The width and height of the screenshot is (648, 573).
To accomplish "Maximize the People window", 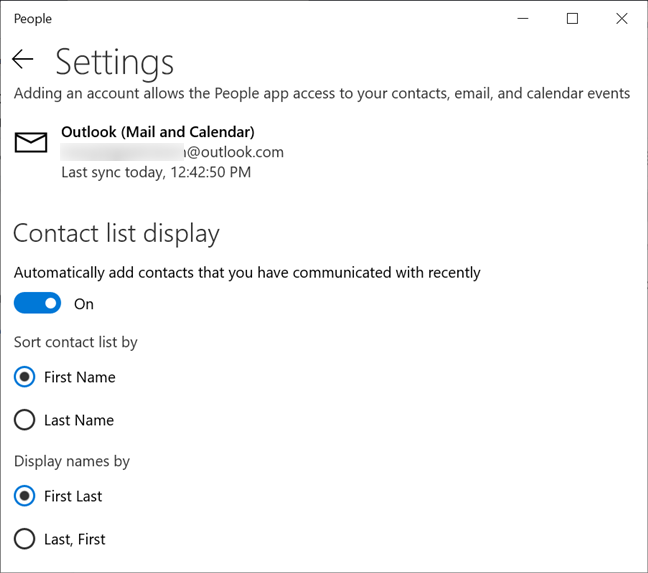I will pyautogui.click(x=572, y=19).
